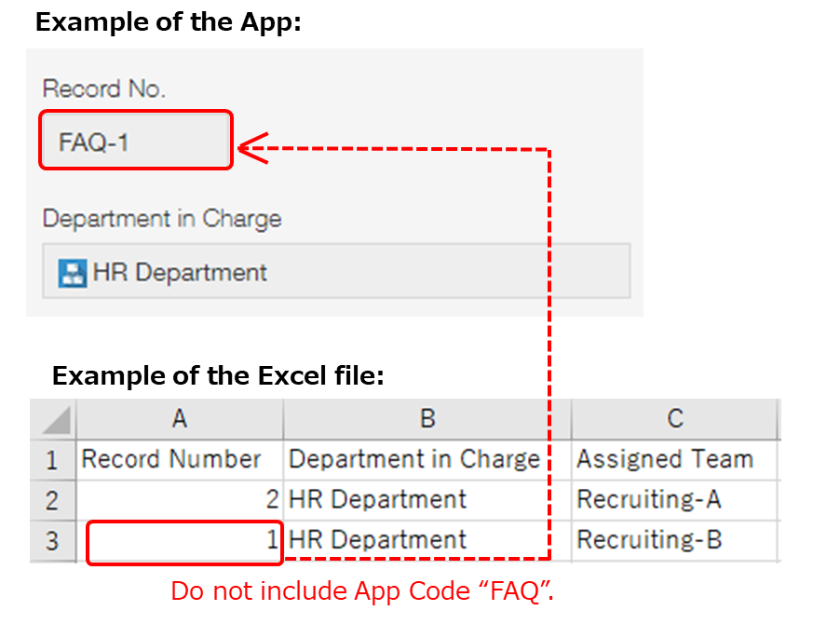Click the organization icon beside HR Department
Screen dimensions: 840x624
[x=72, y=273]
